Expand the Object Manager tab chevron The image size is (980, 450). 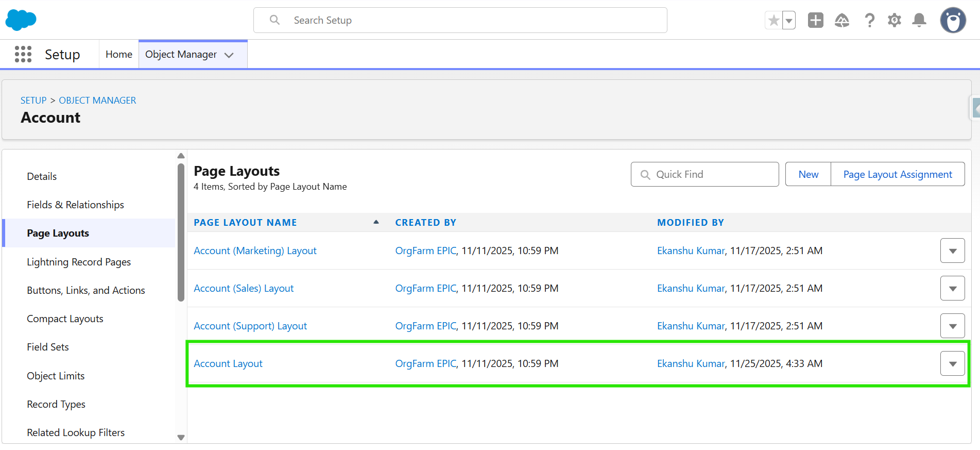pos(229,55)
